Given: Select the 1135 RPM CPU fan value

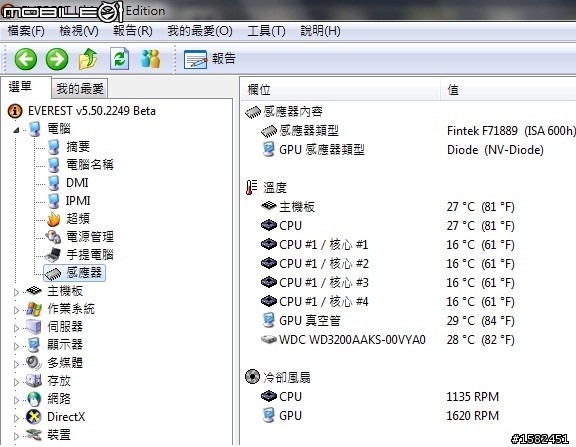Looking at the screenshot, I should click(473, 397).
